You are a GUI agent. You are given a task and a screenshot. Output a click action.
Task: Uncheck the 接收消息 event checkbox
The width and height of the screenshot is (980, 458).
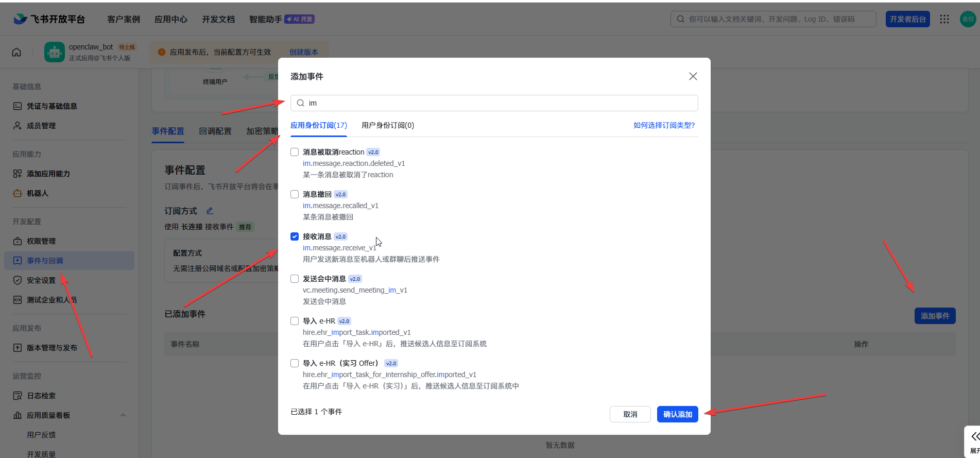point(295,236)
